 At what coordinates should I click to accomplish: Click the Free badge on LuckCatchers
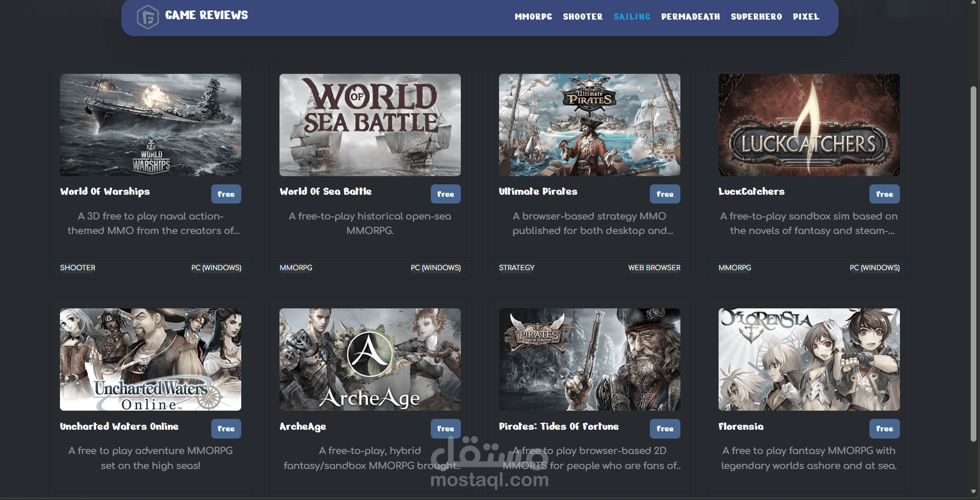pos(884,194)
